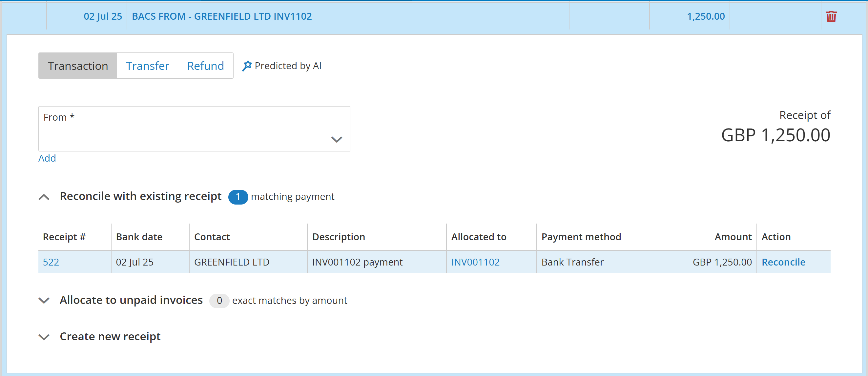Collapse the Reconcile with existing receipt section
The image size is (868, 376).
(x=44, y=197)
